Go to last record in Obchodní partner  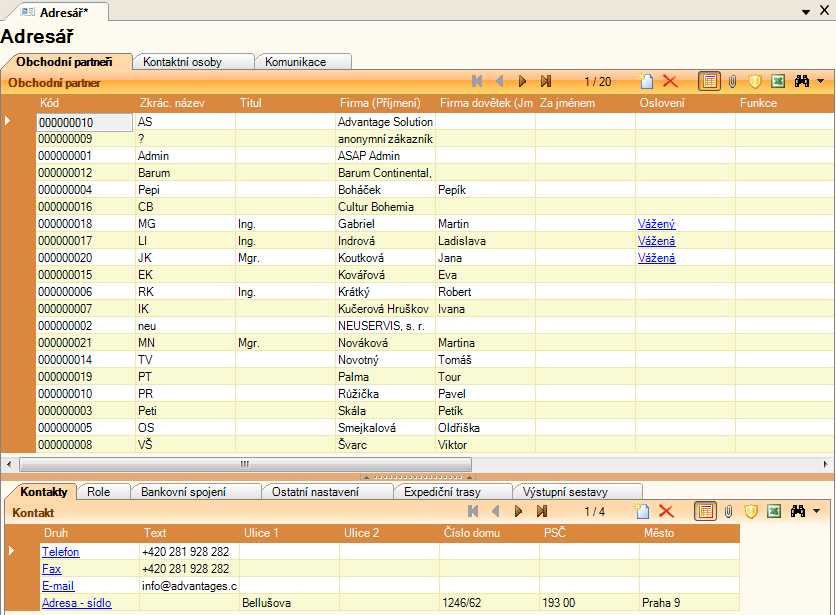[546, 81]
